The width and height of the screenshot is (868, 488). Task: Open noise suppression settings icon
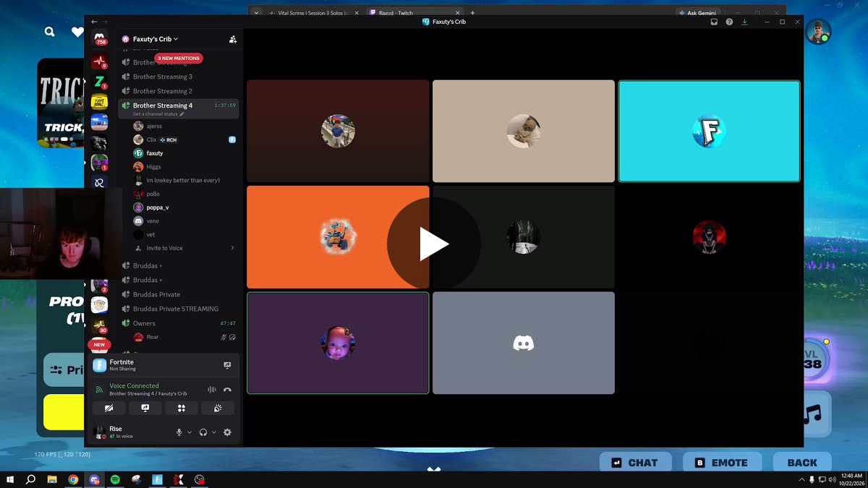[x=212, y=390]
